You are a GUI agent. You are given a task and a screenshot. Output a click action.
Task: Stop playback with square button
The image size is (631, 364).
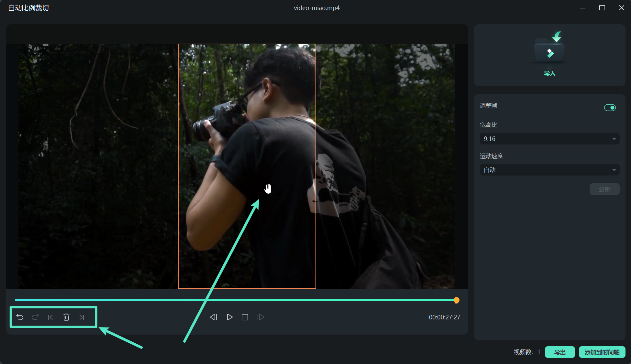coord(245,317)
